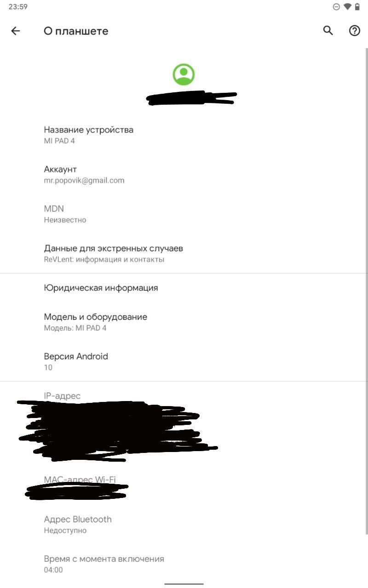
Task: Tap the Wi-Fi status bar icon
Action: (347, 7)
